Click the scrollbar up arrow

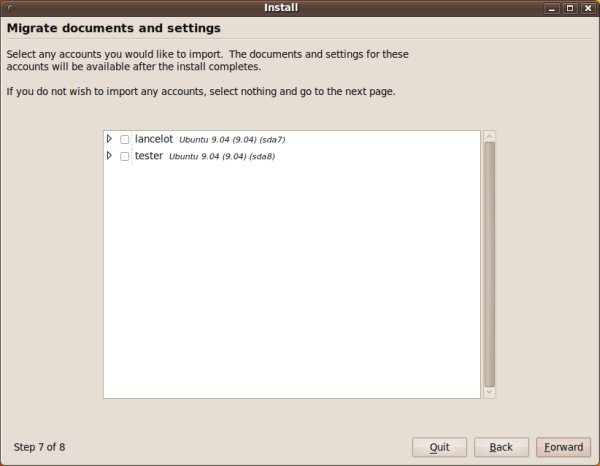[489, 136]
